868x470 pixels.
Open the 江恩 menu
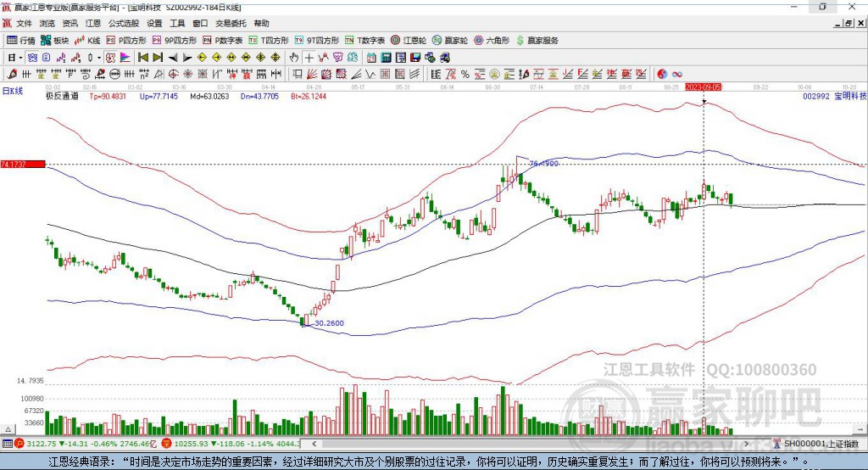click(x=93, y=23)
